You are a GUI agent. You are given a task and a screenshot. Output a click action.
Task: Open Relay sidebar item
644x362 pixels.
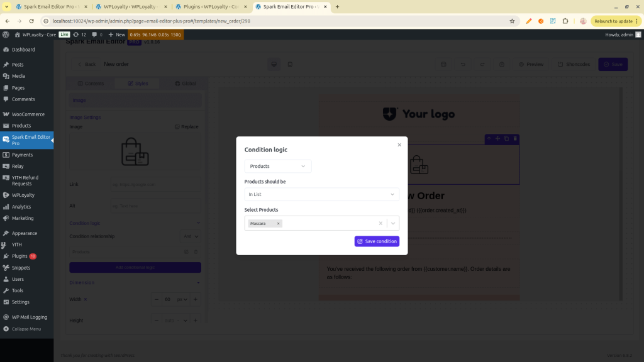click(x=18, y=166)
